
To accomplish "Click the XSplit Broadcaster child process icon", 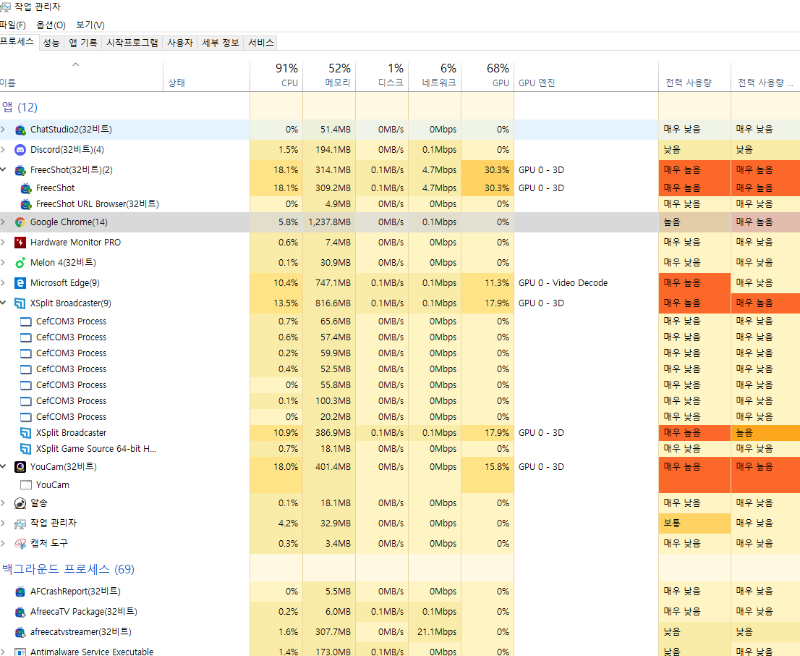I will [26, 433].
